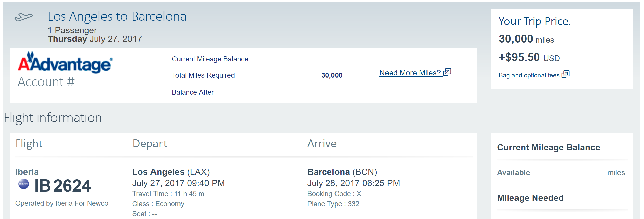Click the oneworld alliance logo near IB 2624
The image size is (644, 219).
click(23, 184)
